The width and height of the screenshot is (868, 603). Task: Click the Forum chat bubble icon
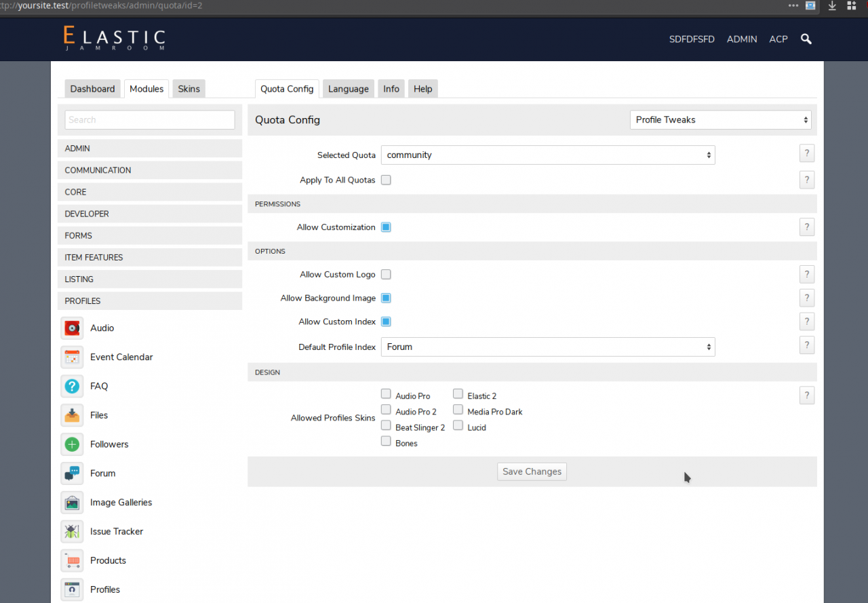[72, 473]
